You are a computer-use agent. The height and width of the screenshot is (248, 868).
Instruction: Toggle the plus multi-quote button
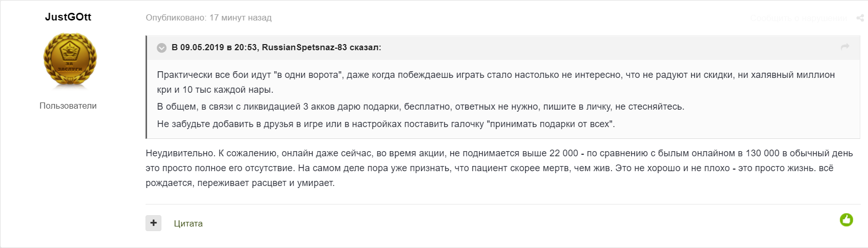[153, 223]
